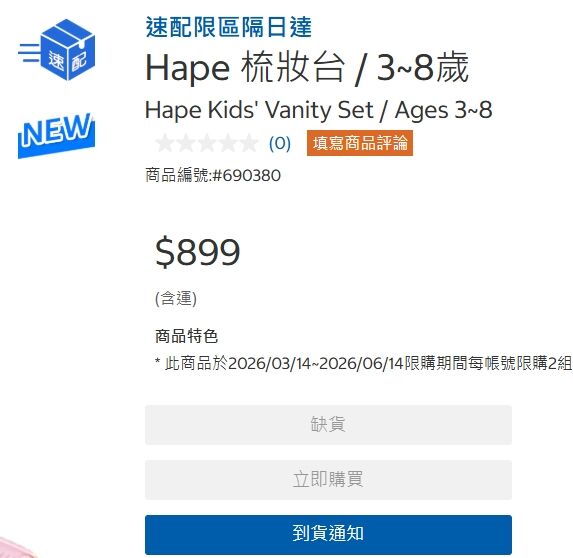Click the blue 到貨通知 button
The width and height of the screenshot is (573, 558).
click(328, 535)
